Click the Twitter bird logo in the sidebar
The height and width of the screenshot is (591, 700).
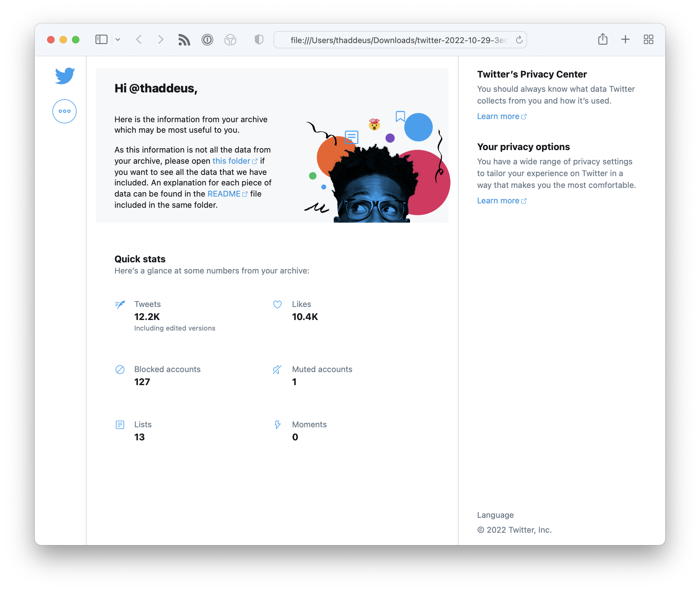65,75
